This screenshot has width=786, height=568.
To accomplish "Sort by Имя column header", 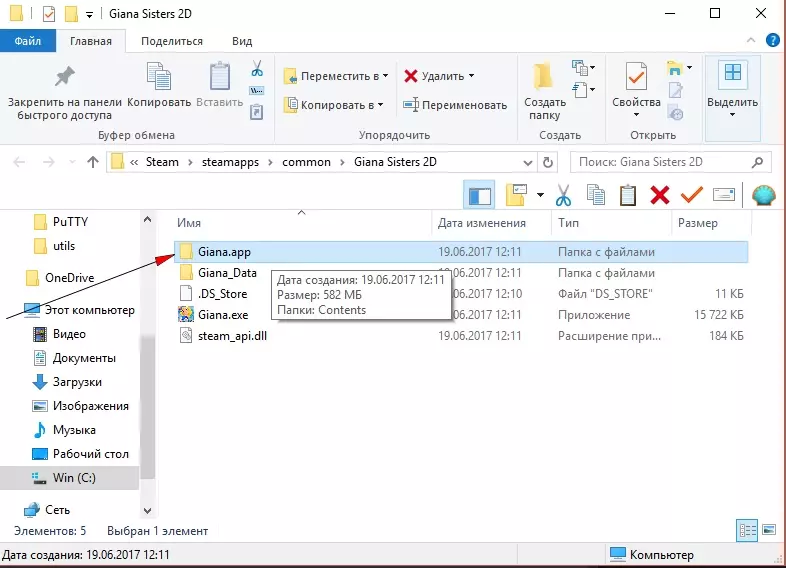I will [188, 223].
